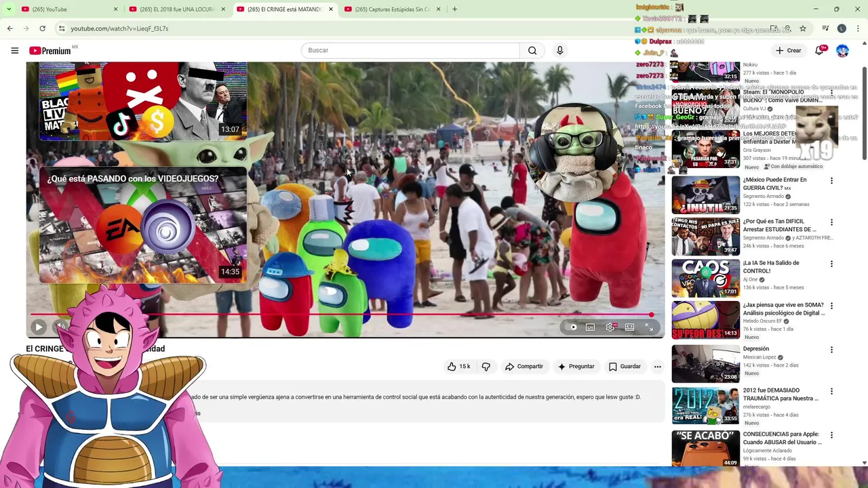Start voice search with microphone icon
The width and height of the screenshot is (868, 488).
click(559, 50)
